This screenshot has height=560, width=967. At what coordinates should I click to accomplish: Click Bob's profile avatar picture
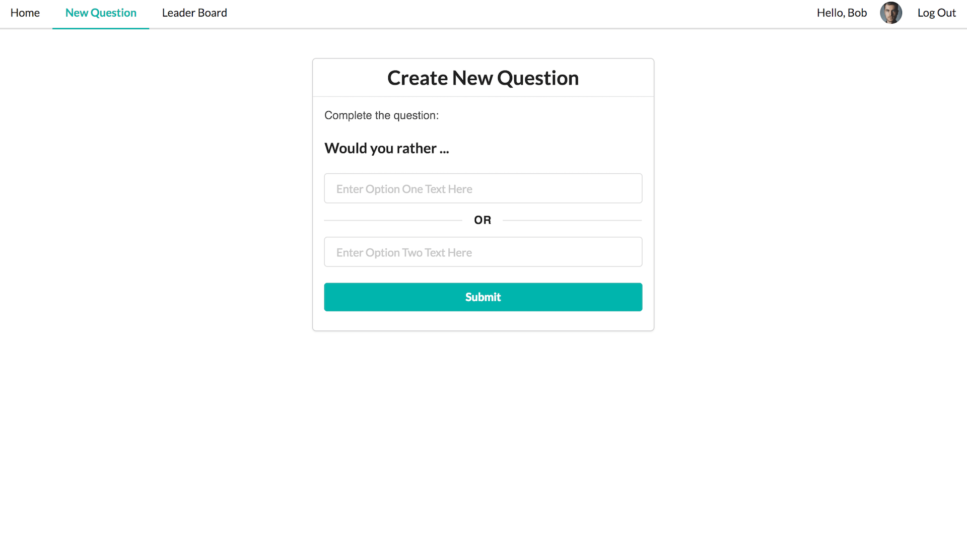click(890, 13)
